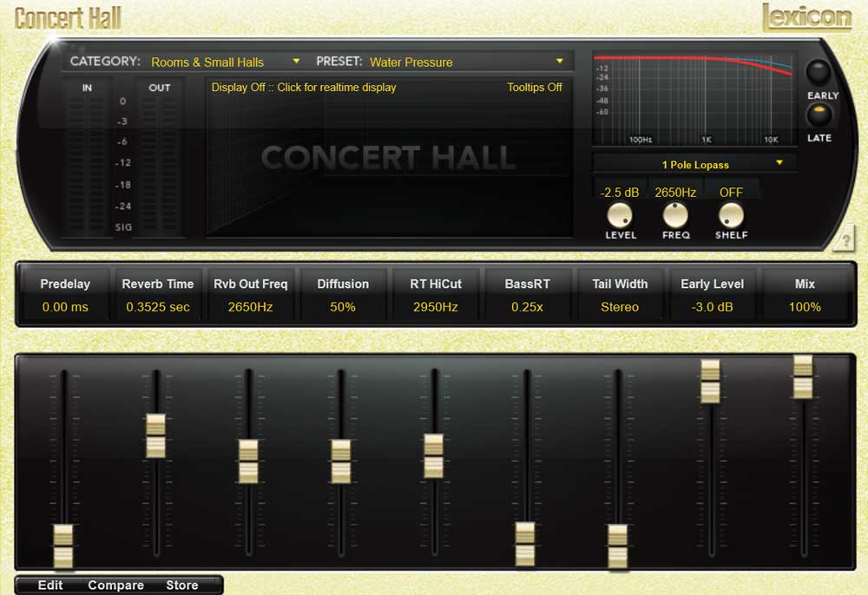Click the Diffusion parameter label
868x595 pixels.
(343, 284)
